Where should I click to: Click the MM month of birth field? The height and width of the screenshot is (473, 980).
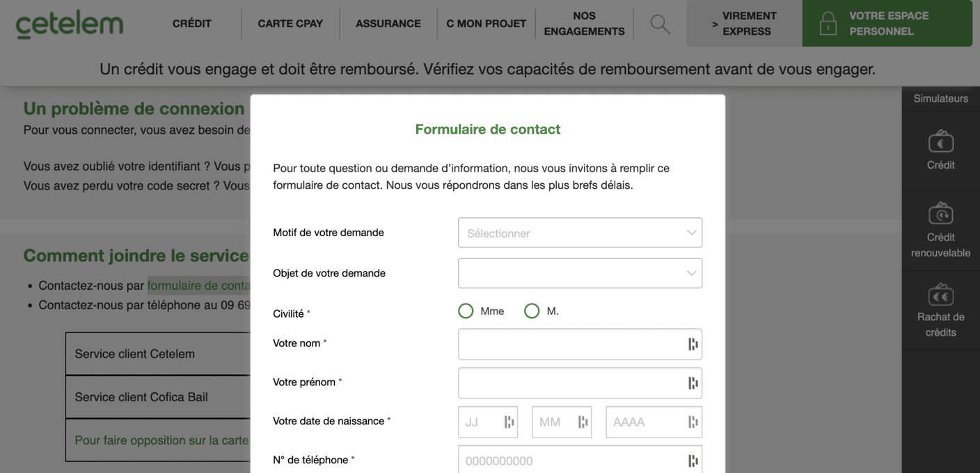click(x=562, y=422)
